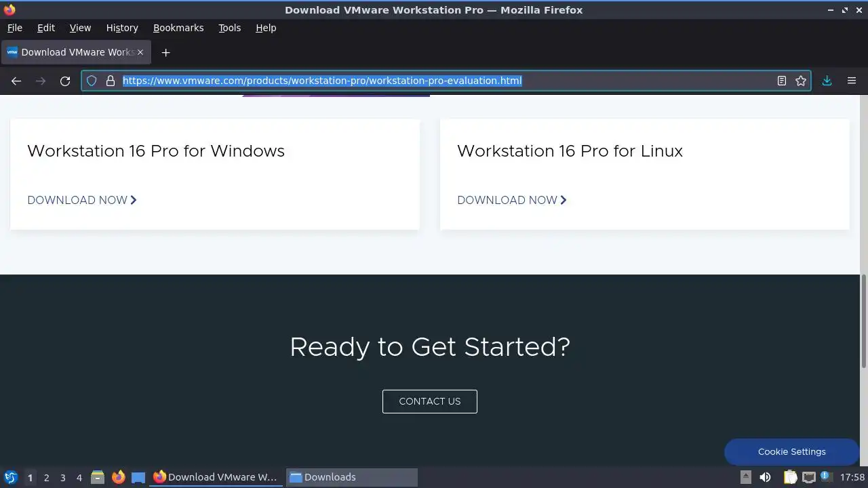Activate Firefox window task in taskbar
Screen dimensions: 868x488
(216, 477)
